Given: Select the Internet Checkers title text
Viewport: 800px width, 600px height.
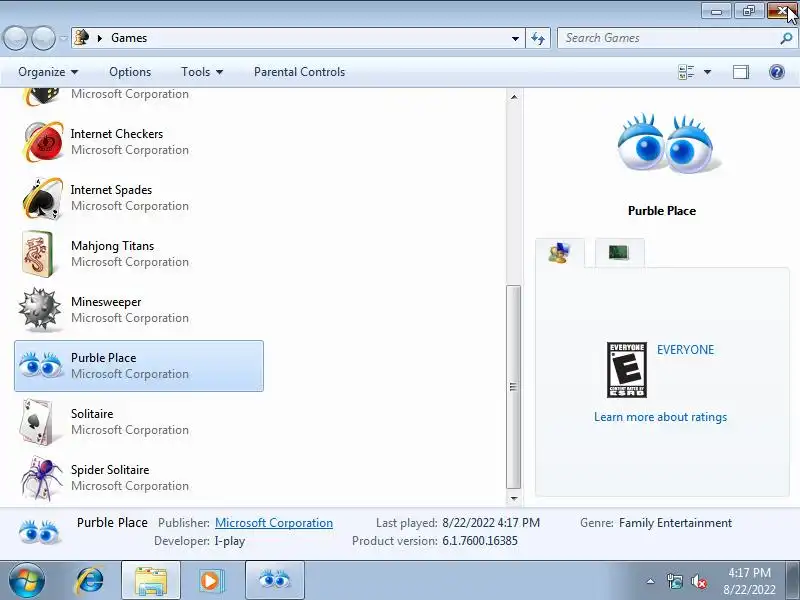Looking at the screenshot, I should (117, 134).
